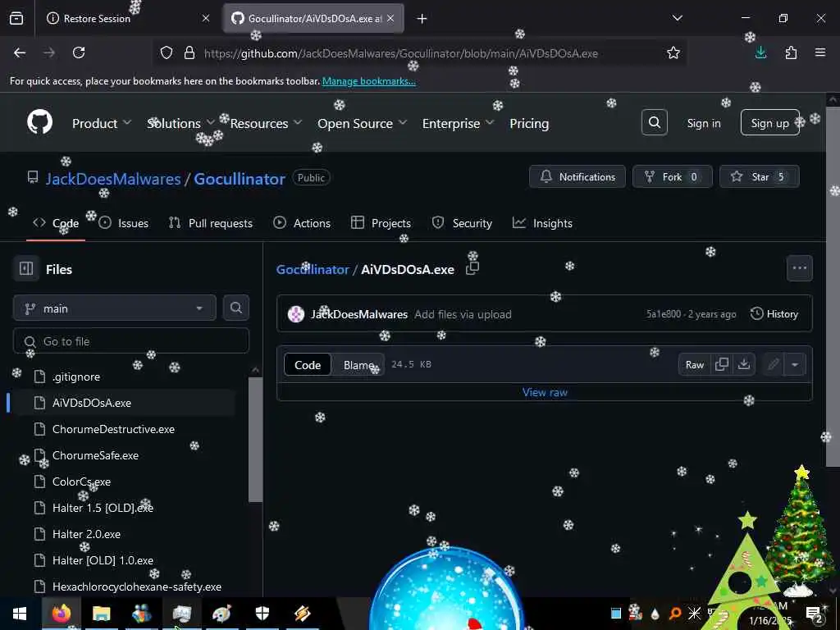Expand the Enterprise menu
This screenshot has height=630, width=840.
pyautogui.click(x=458, y=123)
